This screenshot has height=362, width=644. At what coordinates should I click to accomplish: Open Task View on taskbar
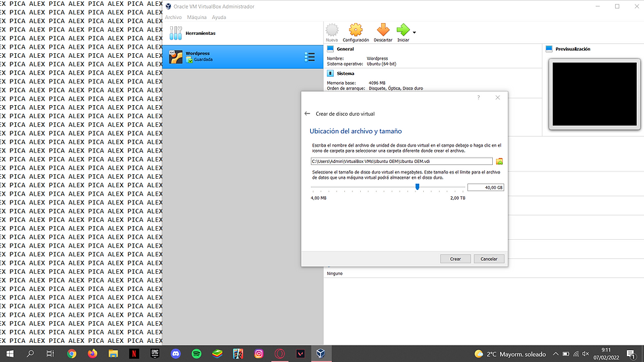click(x=50, y=354)
